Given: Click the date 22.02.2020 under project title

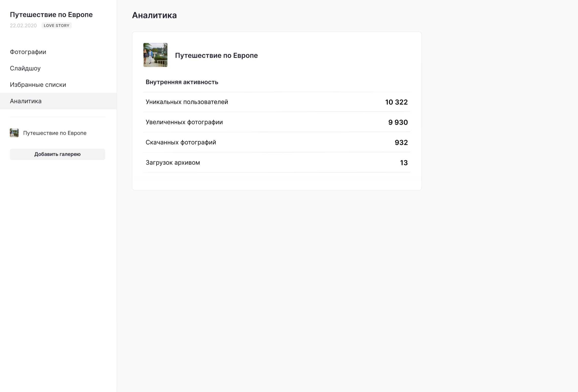Looking at the screenshot, I should 23,26.
